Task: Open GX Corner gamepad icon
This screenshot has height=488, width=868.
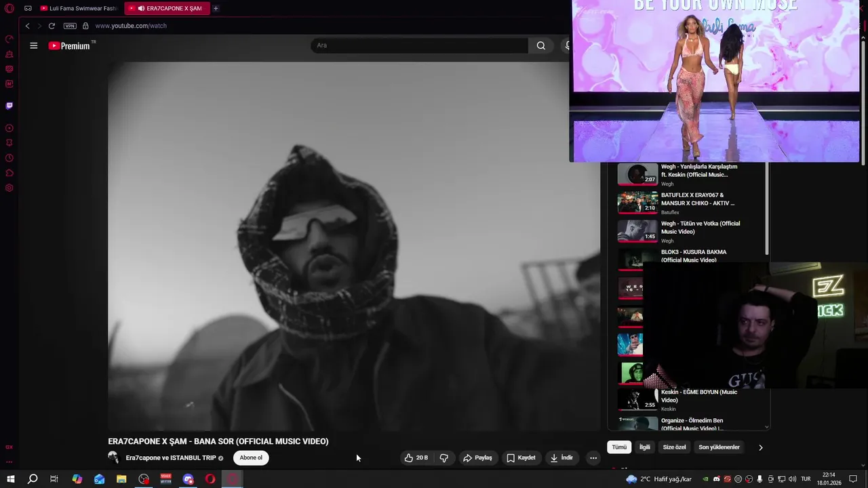Action: point(28,8)
